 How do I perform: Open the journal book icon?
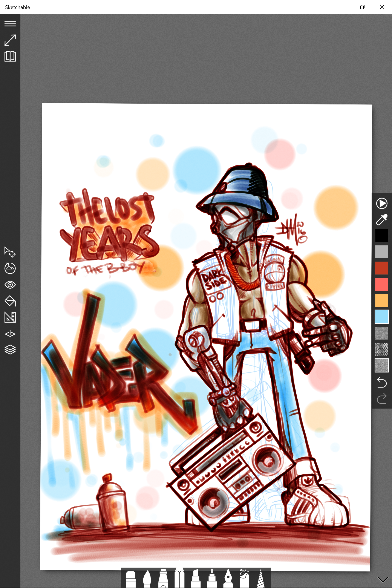(x=10, y=57)
